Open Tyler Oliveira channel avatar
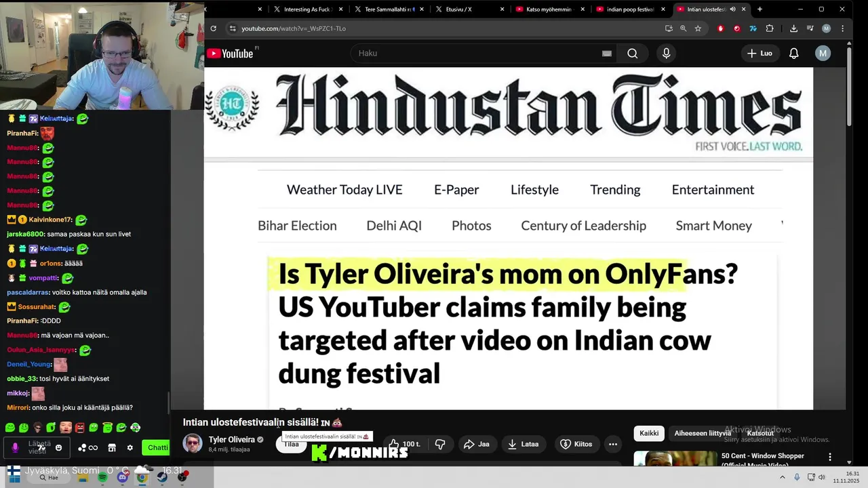 point(193,444)
